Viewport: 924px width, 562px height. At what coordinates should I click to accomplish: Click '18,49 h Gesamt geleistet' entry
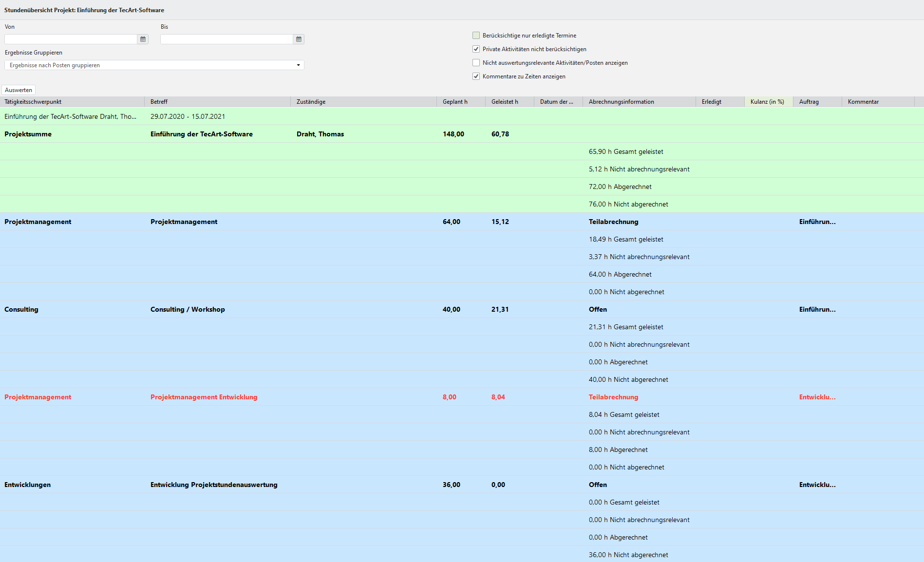click(626, 239)
